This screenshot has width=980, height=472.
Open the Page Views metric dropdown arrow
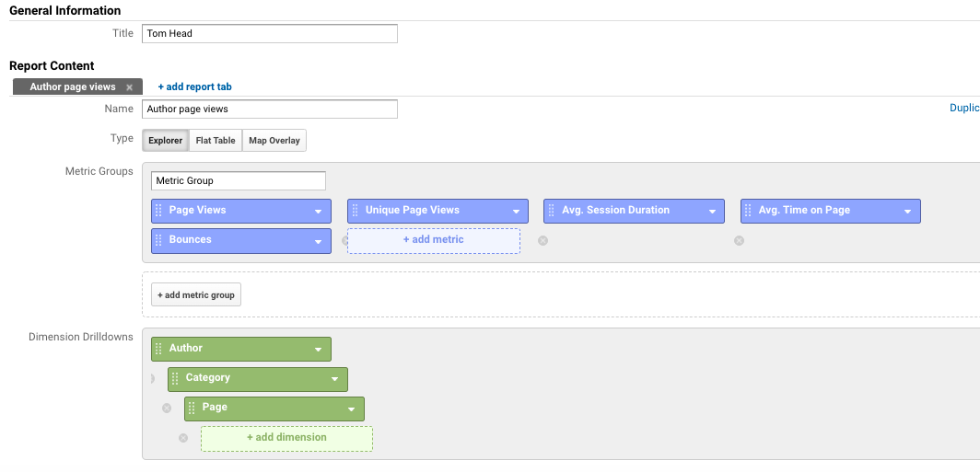point(319,212)
